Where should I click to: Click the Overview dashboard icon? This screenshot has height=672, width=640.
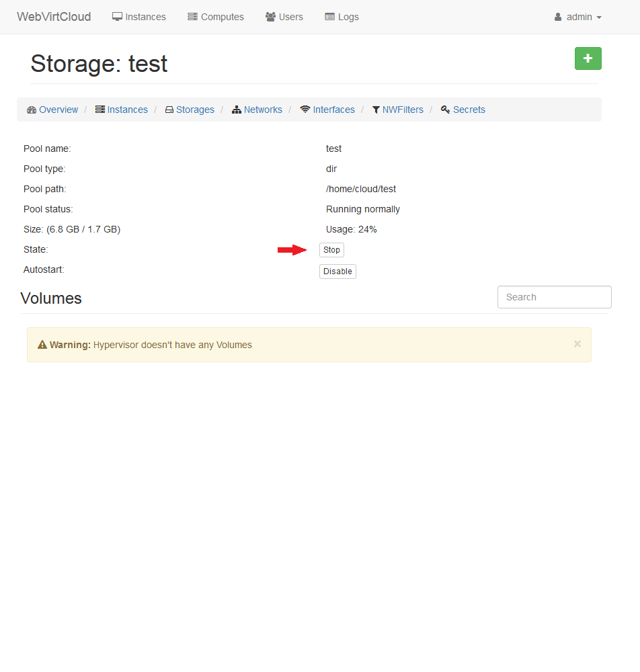(x=32, y=110)
